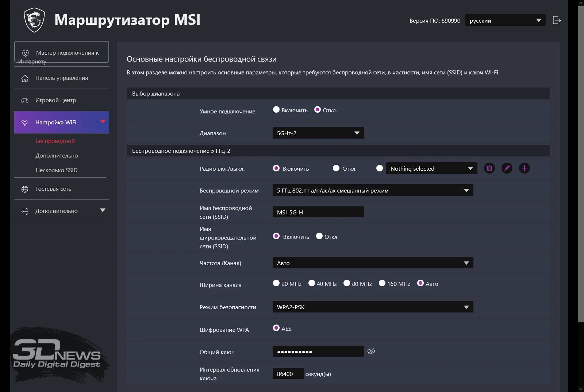
Task: Set channel width to 40 MHz
Action: [312, 283]
